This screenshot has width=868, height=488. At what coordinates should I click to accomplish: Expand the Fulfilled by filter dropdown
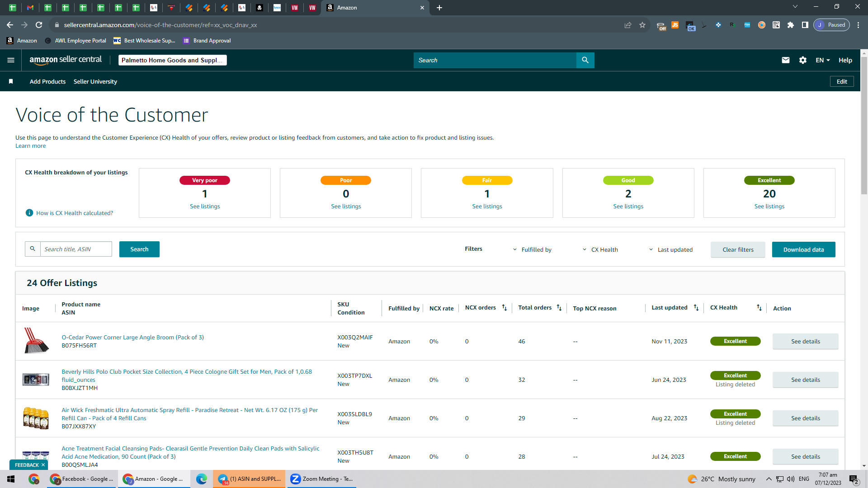pos(532,249)
